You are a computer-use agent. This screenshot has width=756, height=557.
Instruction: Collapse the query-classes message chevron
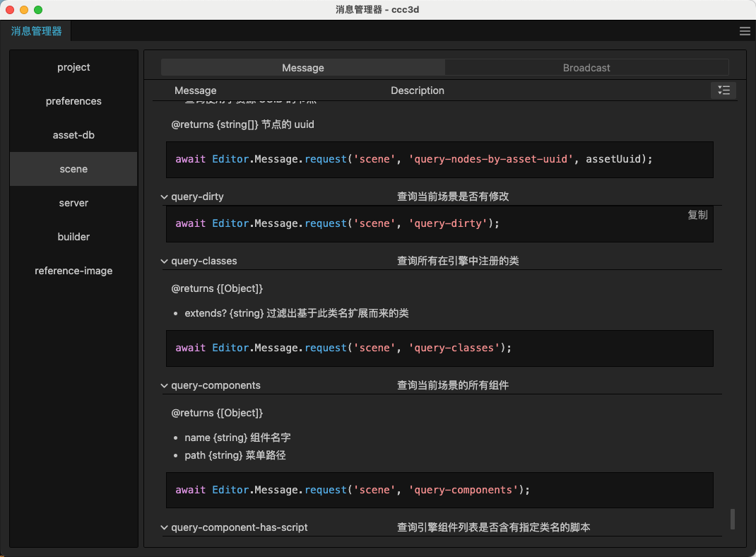click(x=165, y=261)
